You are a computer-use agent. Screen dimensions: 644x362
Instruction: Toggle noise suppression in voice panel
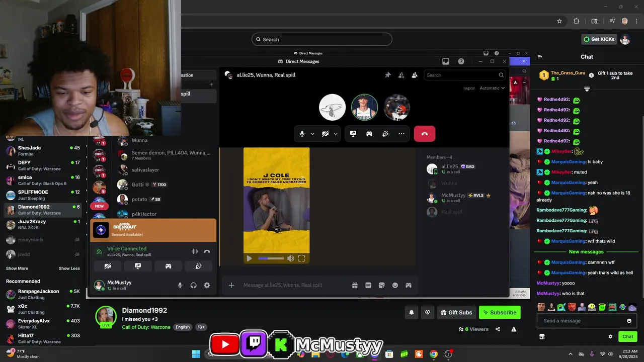tap(195, 251)
